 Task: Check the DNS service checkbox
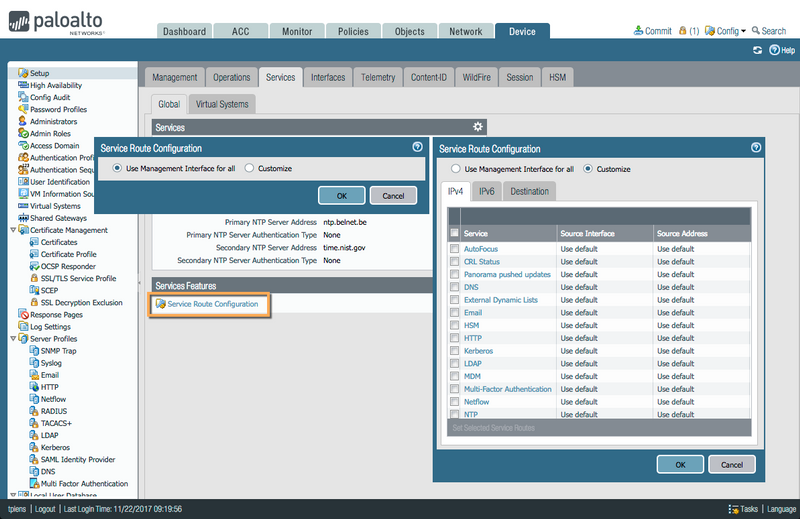point(454,287)
